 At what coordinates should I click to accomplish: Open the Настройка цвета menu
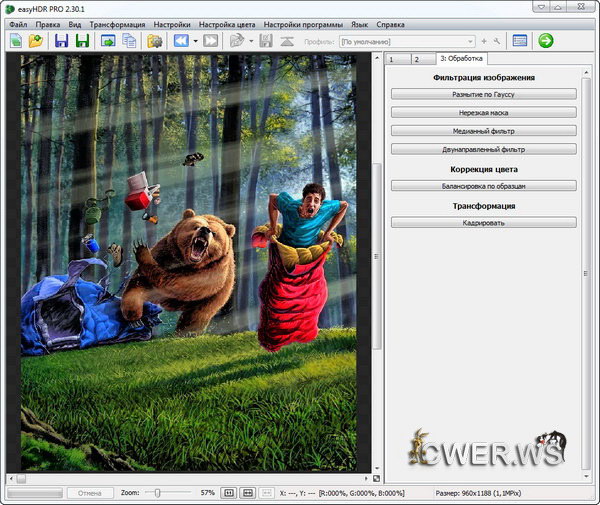point(227,23)
